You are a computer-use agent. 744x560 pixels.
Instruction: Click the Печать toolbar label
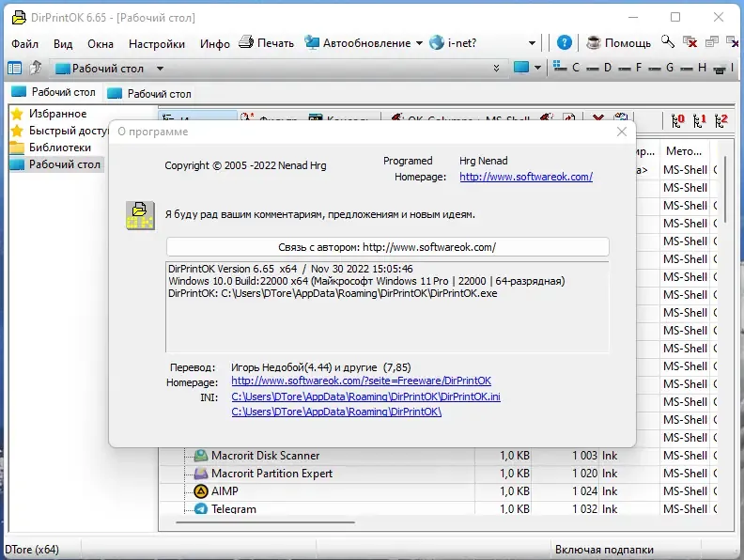point(275,42)
